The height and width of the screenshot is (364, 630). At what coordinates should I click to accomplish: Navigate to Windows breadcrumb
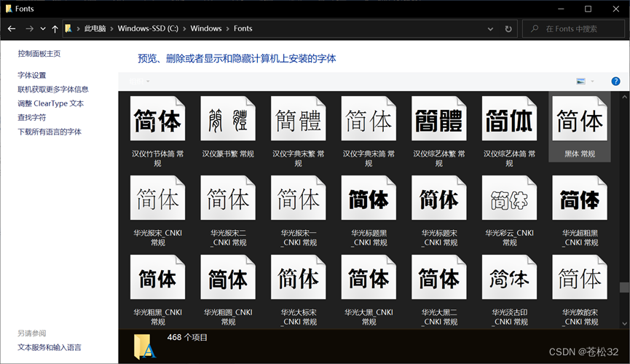tap(205, 28)
